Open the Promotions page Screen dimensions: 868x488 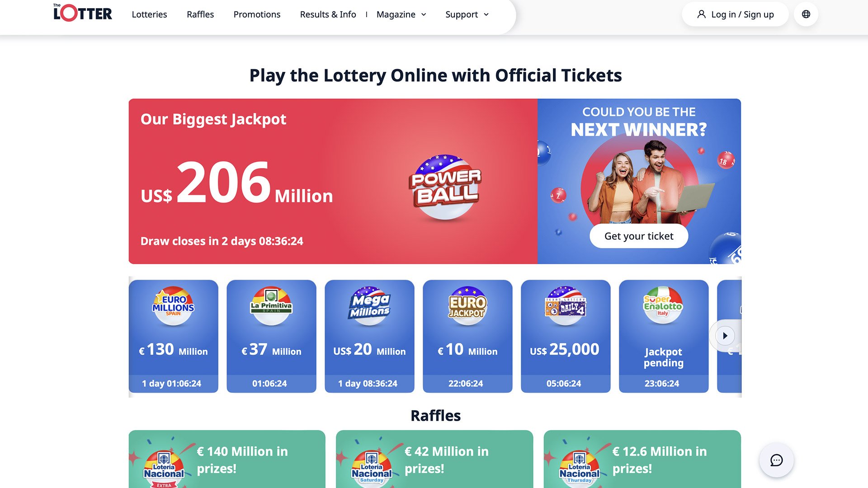click(x=257, y=14)
